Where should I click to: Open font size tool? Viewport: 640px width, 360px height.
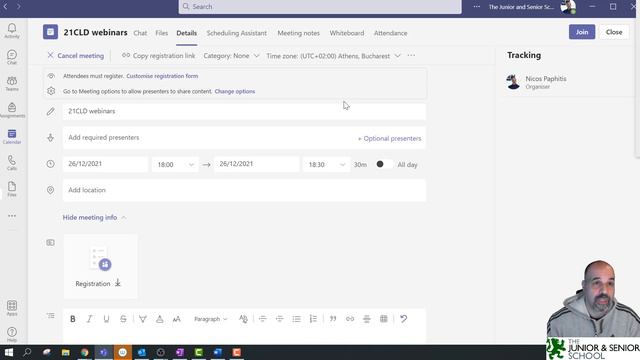(176, 319)
